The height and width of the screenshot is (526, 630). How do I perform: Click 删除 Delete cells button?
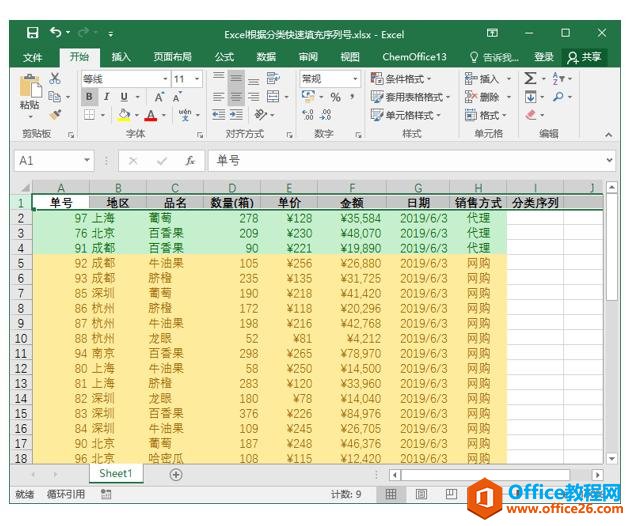(488, 97)
